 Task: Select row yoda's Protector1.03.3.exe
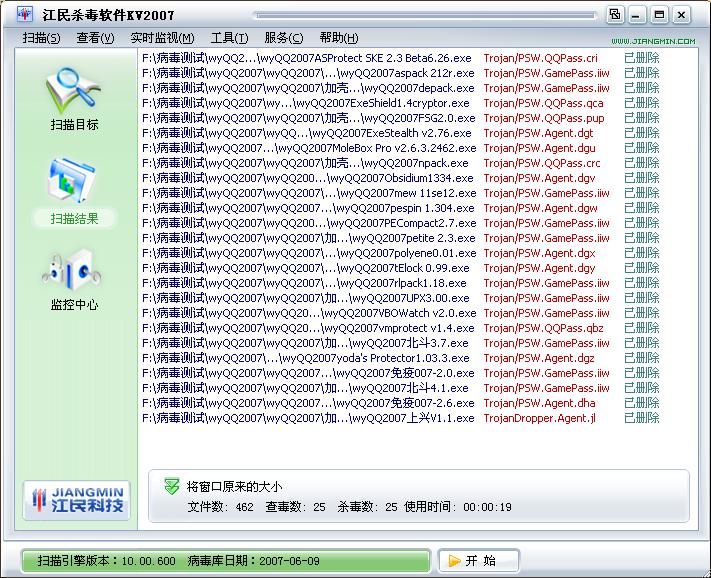(401, 358)
